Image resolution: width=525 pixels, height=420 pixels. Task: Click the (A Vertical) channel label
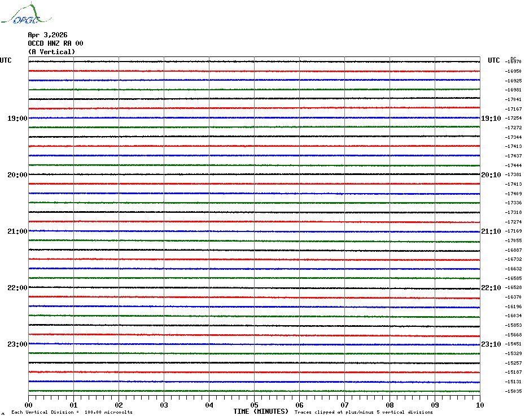coord(51,52)
